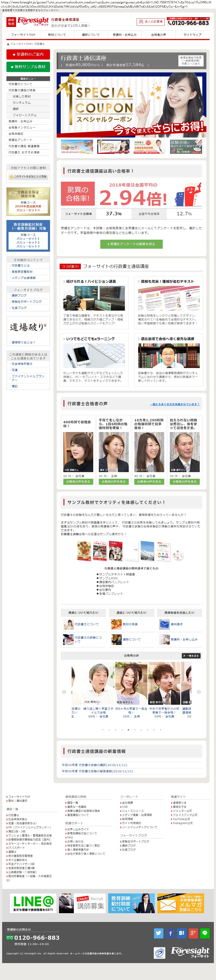Click the LINE@ banner above the footer
Image resolution: width=216 pixels, height=980 pixels.
[33, 903]
